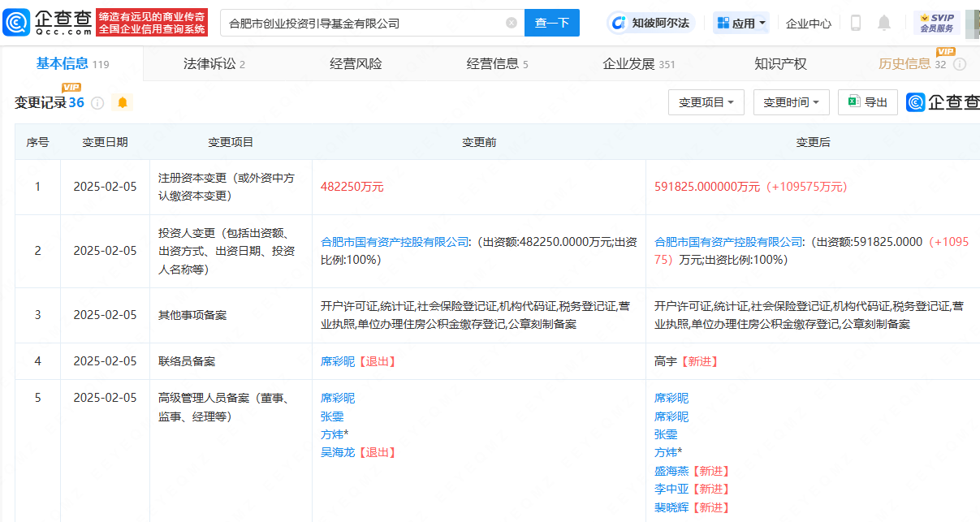The image size is (980, 522).
Task: Switch to the 法律诉讼 tab
Action: click(x=214, y=64)
